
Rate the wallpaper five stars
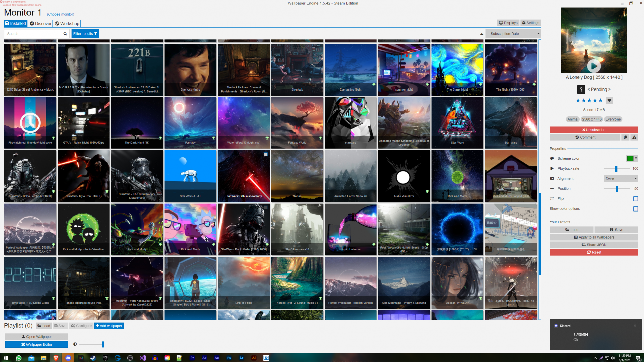(x=600, y=100)
